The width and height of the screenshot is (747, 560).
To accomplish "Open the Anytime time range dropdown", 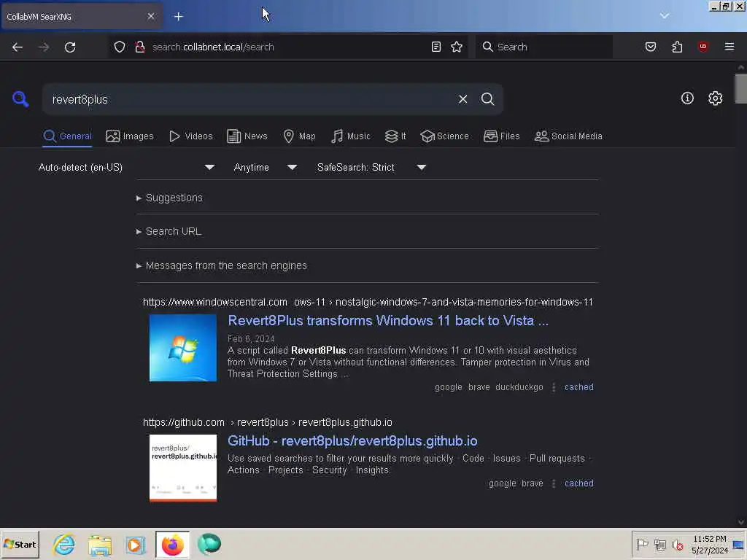I will coord(266,167).
